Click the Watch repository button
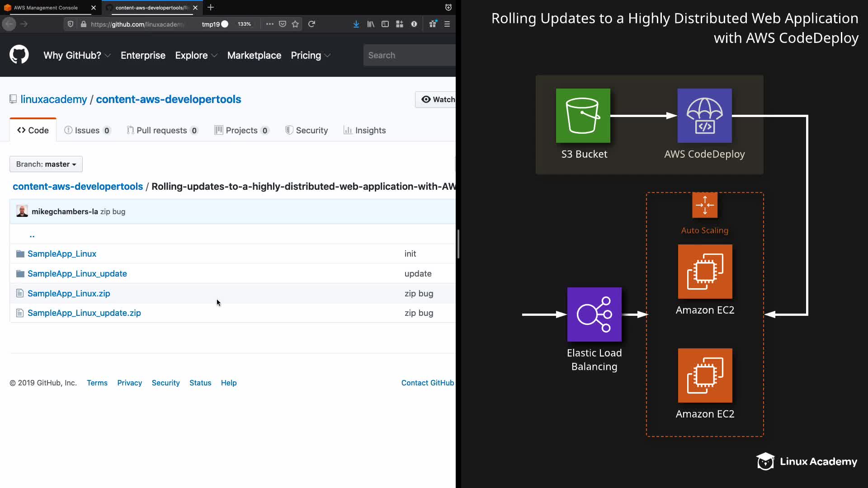Image resolution: width=868 pixels, height=488 pixels. pos(437,99)
